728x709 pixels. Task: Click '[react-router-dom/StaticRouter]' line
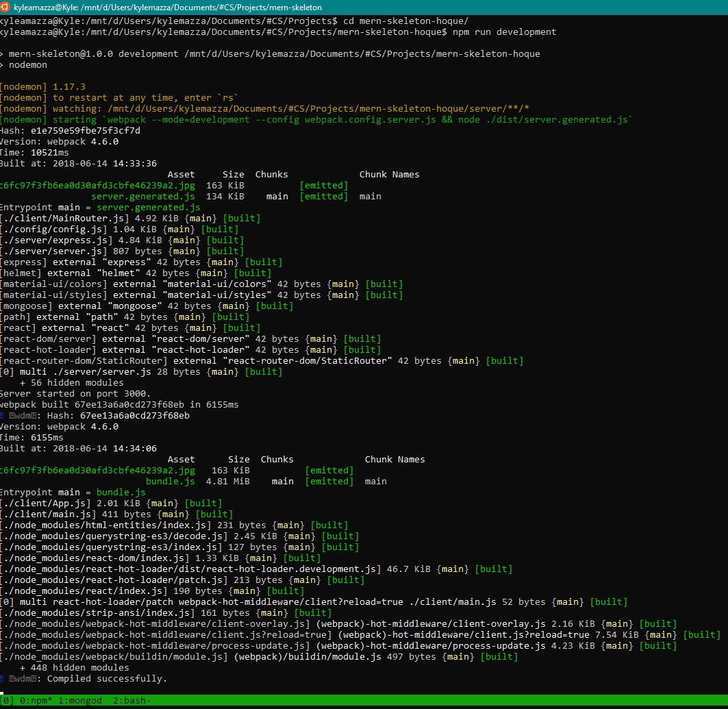point(262,361)
